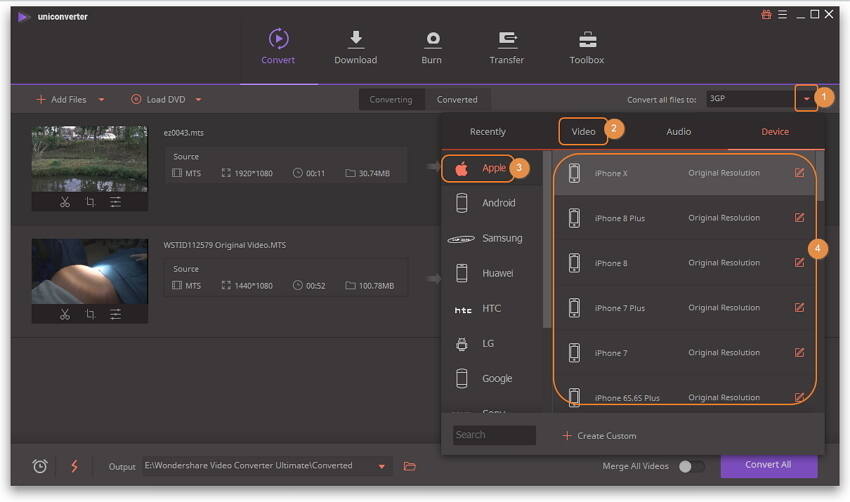Click crop icon for WSTID112579 video
850x502 pixels.
[x=91, y=314]
